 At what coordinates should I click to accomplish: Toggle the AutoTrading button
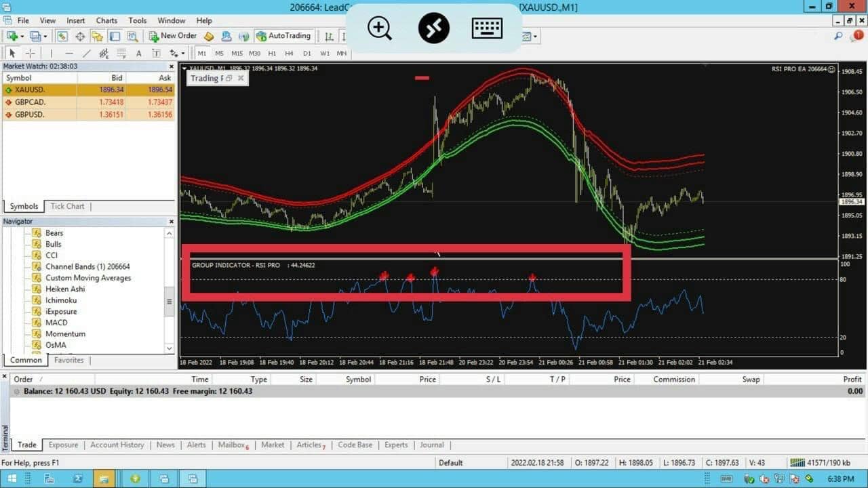pyautogui.click(x=283, y=36)
